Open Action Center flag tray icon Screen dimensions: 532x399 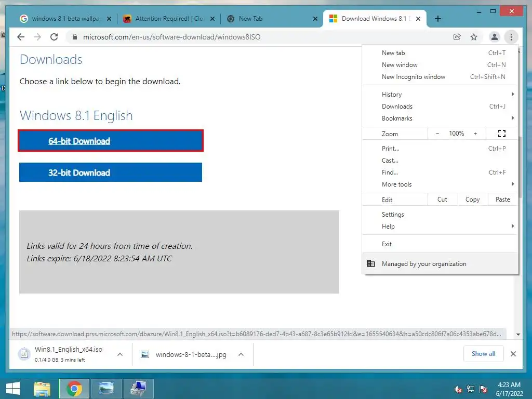point(483,389)
